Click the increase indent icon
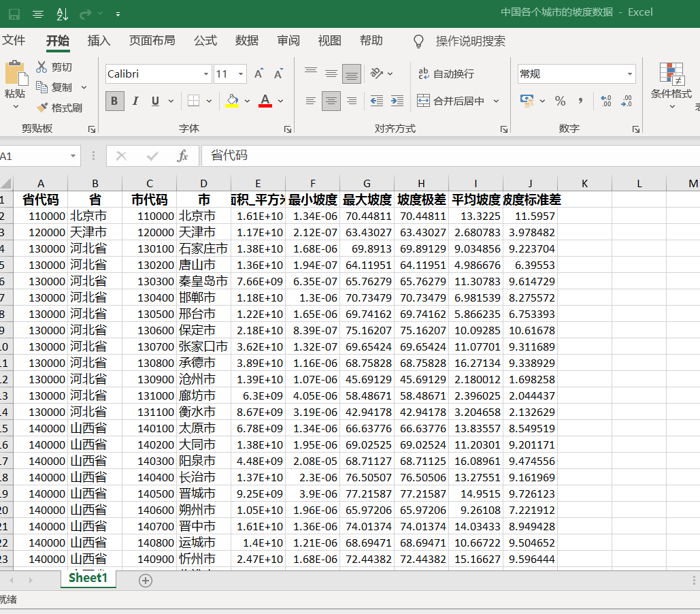This screenshot has height=614, width=700. pyautogui.click(x=397, y=101)
